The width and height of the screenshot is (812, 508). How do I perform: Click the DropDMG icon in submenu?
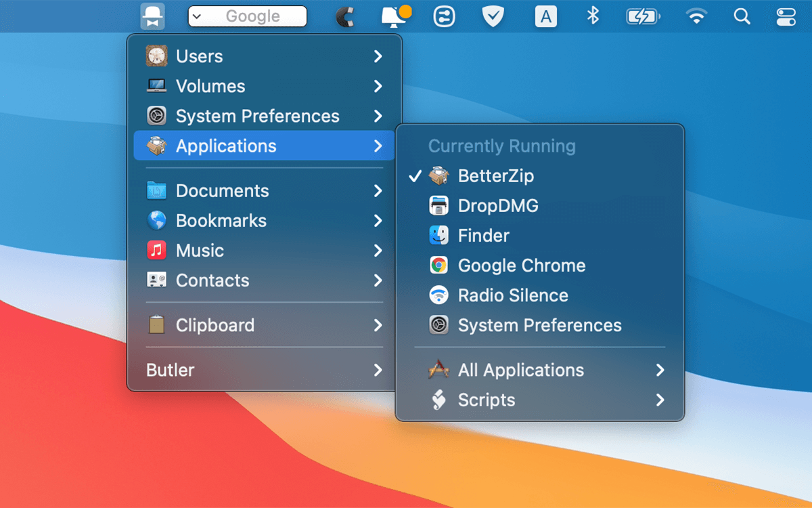coord(438,205)
